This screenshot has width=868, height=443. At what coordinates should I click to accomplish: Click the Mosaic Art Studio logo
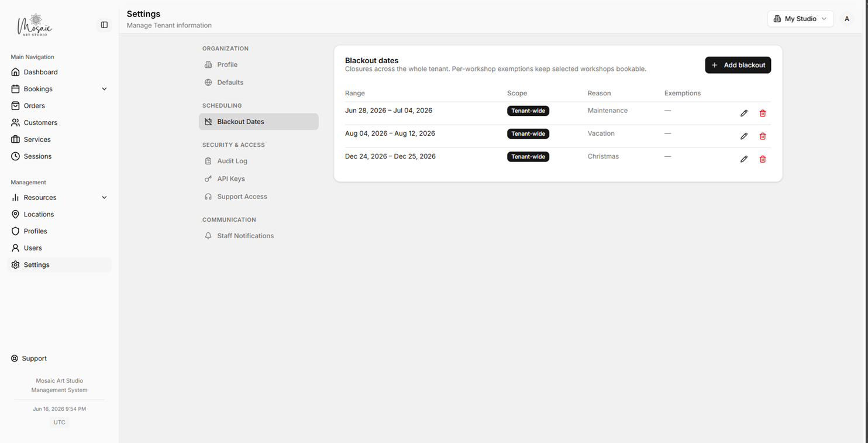click(35, 25)
